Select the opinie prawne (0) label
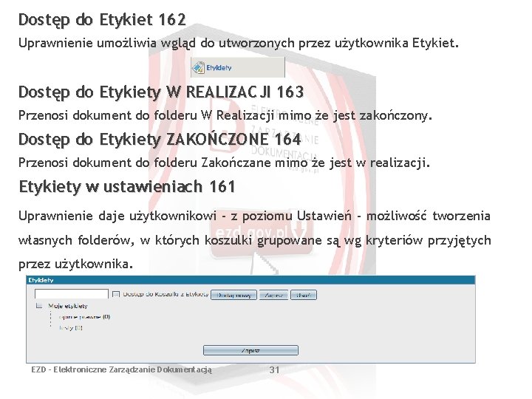 (x=84, y=317)
